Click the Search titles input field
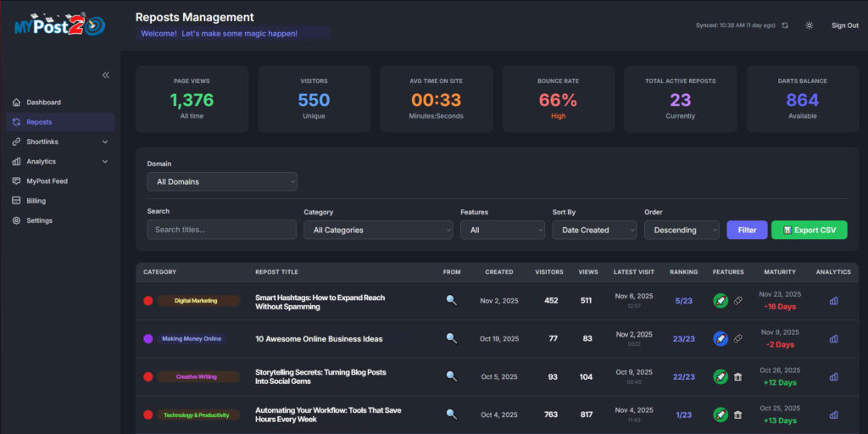868x434 pixels. point(221,230)
